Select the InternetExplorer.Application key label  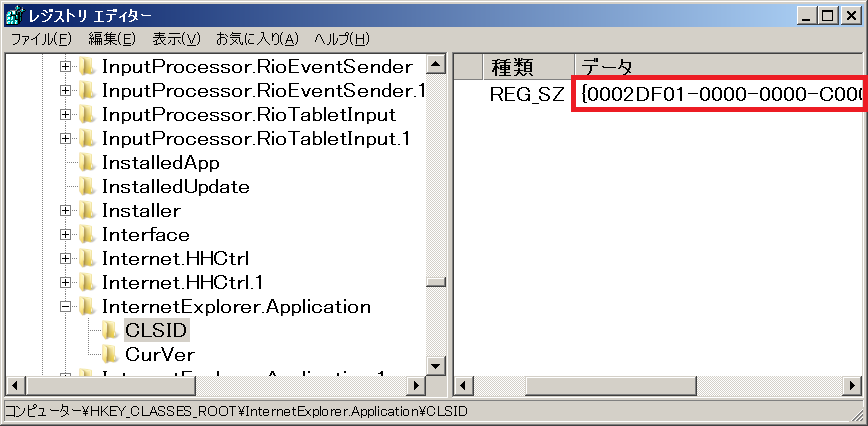click(x=236, y=306)
